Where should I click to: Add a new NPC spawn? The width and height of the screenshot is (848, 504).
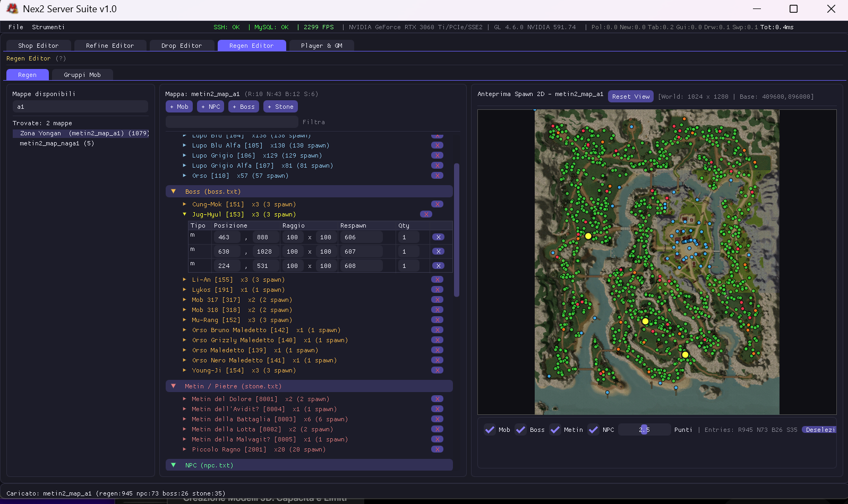click(x=210, y=107)
